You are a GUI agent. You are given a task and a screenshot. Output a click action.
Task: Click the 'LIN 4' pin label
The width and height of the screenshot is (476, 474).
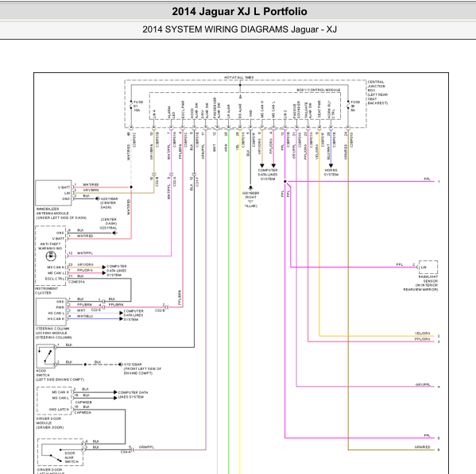pyautogui.click(x=154, y=114)
